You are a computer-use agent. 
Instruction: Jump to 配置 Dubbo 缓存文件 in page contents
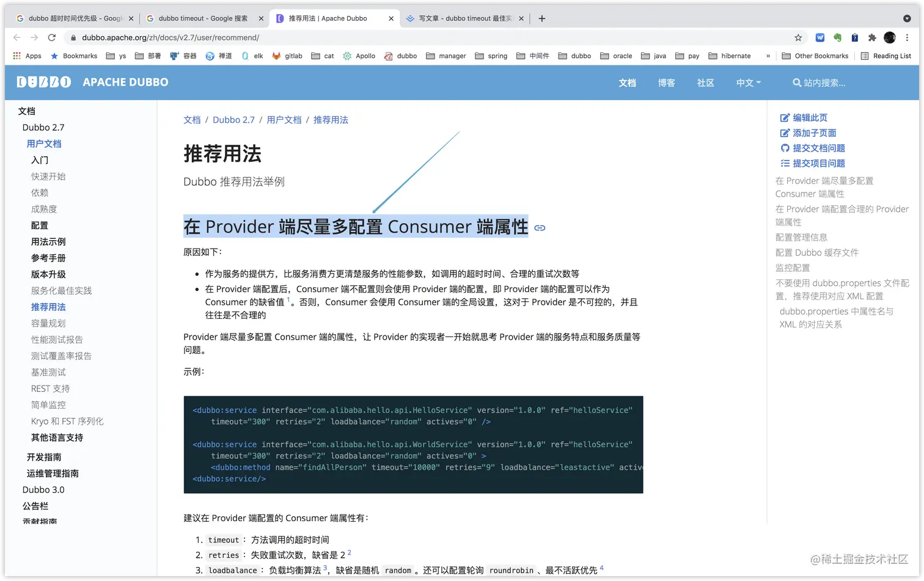(817, 252)
